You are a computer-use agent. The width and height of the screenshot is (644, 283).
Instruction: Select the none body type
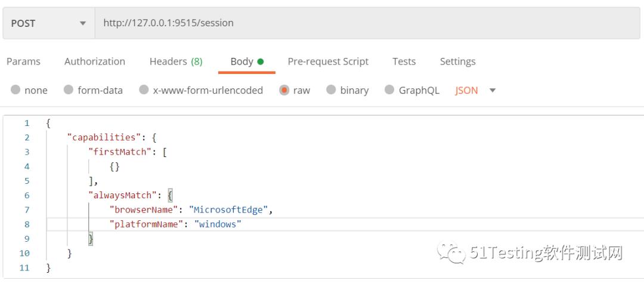16,90
